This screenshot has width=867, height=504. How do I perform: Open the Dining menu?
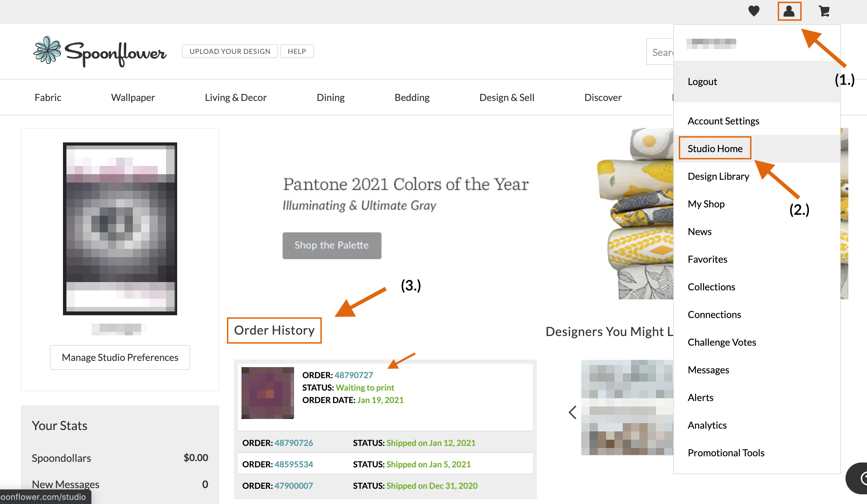(330, 97)
